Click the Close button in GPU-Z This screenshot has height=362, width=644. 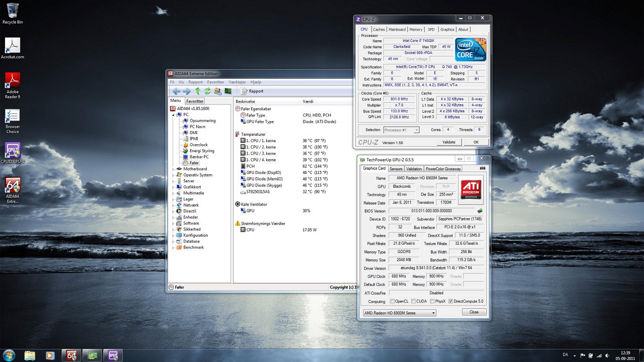click(x=474, y=312)
